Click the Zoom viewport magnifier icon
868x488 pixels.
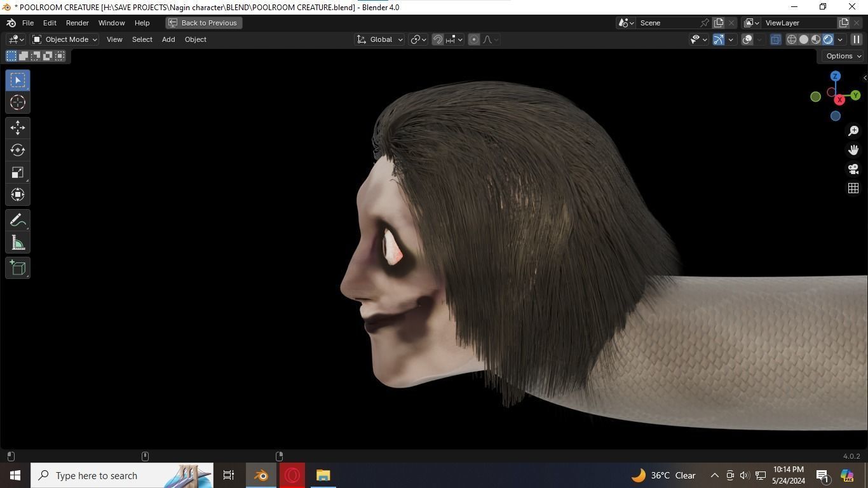(x=853, y=131)
